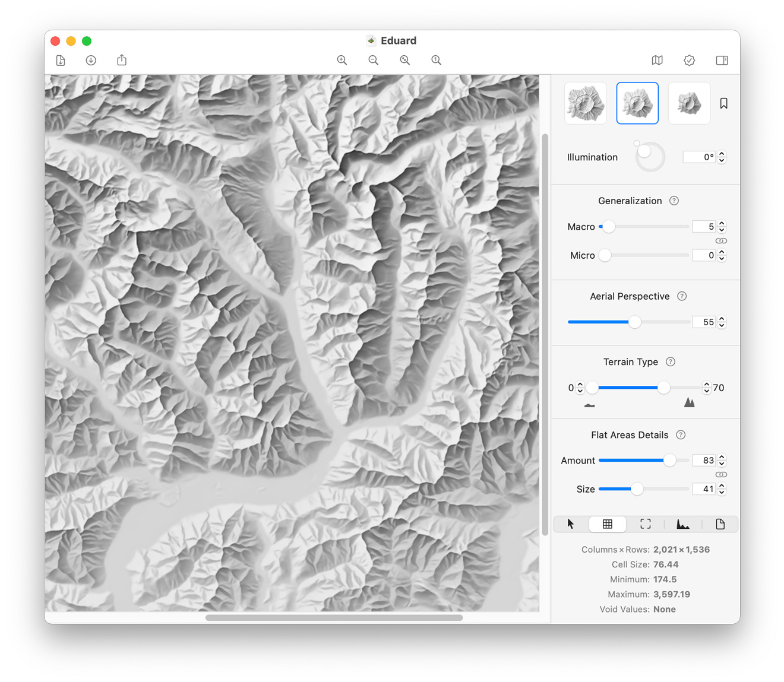Click the Size value field showing 41
784x682 pixels.
click(x=704, y=489)
